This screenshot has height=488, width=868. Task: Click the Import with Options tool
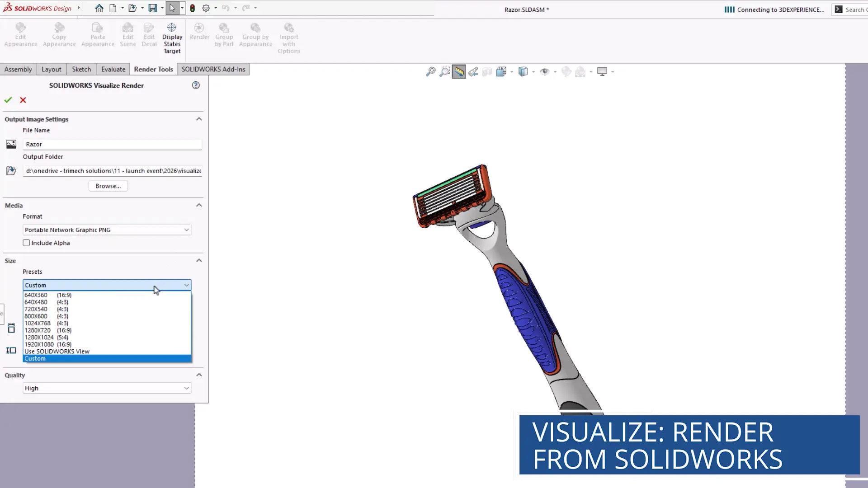[289, 38]
